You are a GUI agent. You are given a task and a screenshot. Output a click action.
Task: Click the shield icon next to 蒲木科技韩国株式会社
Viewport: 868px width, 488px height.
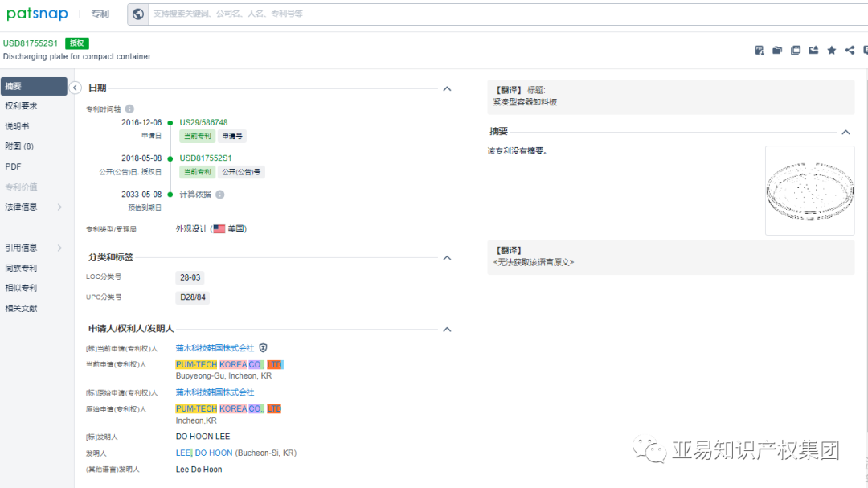tap(264, 348)
